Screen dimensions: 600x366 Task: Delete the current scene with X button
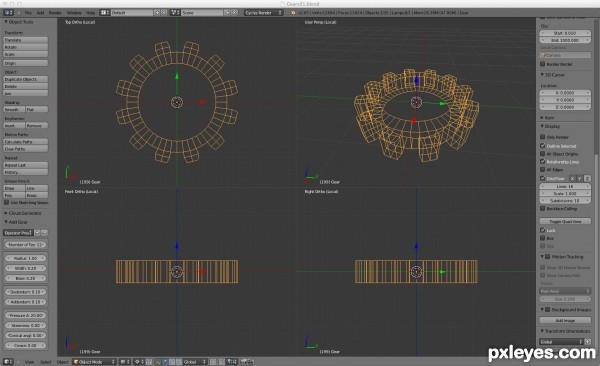click(x=235, y=13)
